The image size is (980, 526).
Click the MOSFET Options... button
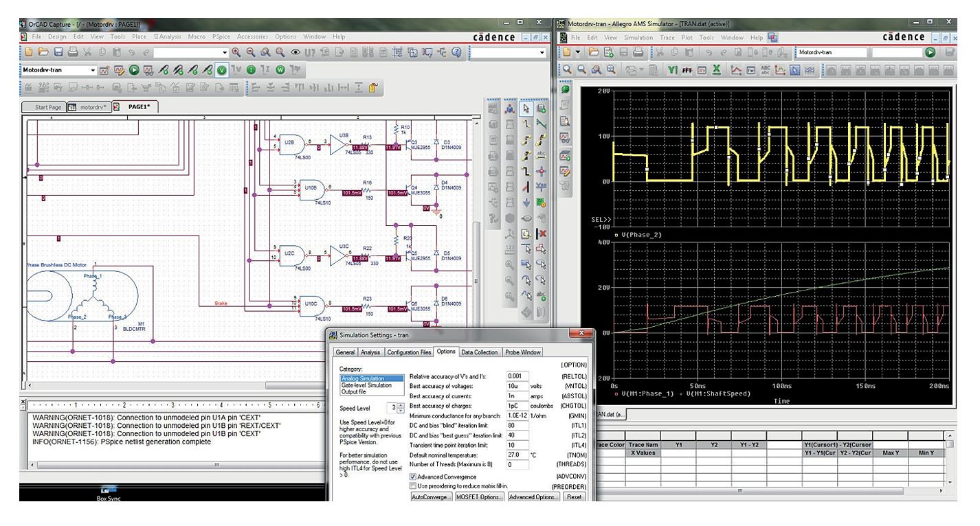click(479, 496)
